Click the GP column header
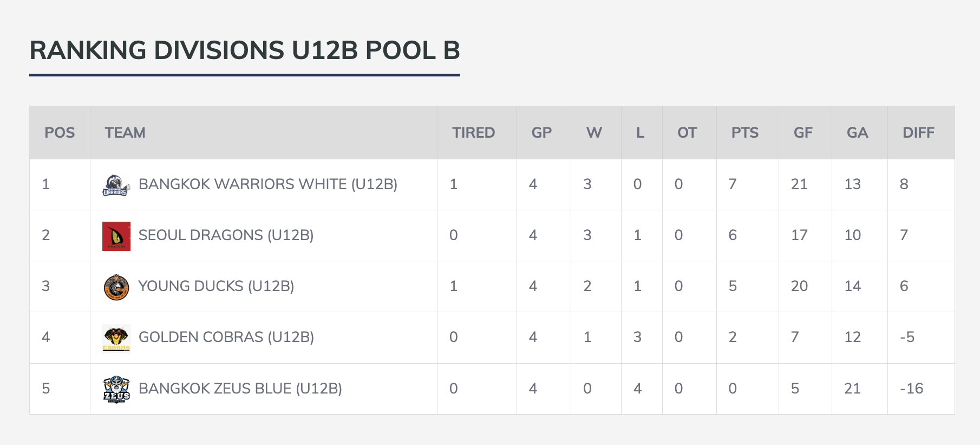Screen dimensions: 980x445 541,133
